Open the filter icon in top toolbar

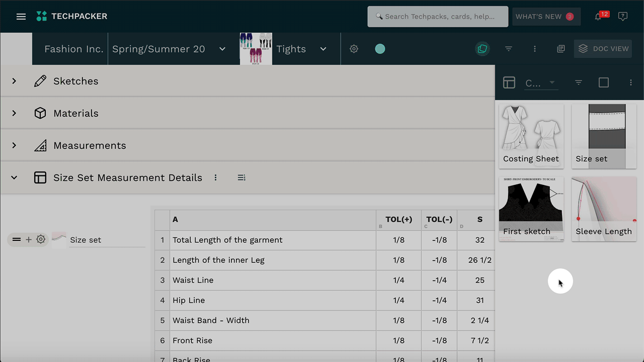point(509,49)
